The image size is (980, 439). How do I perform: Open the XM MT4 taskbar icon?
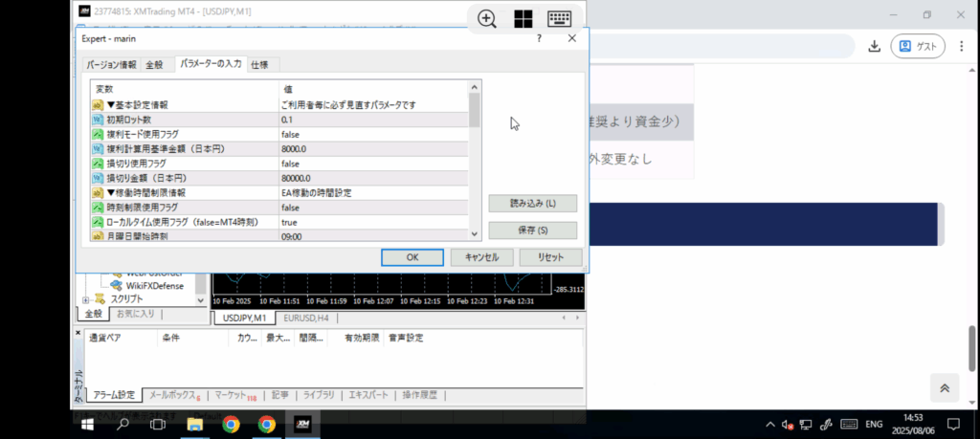click(301, 424)
